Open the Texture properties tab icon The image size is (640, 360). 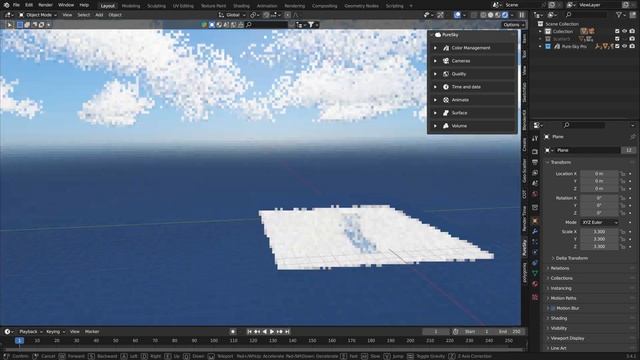click(535, 298)
